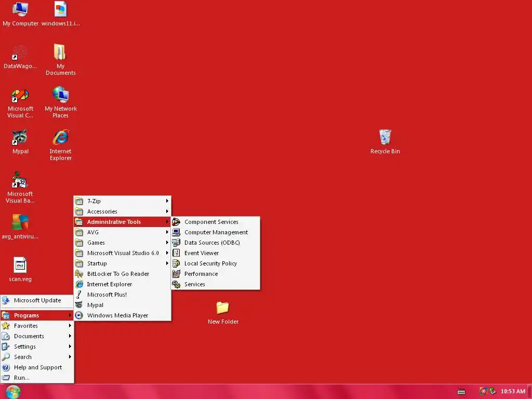Expand Documents in Start menu

tap(37, 336)
